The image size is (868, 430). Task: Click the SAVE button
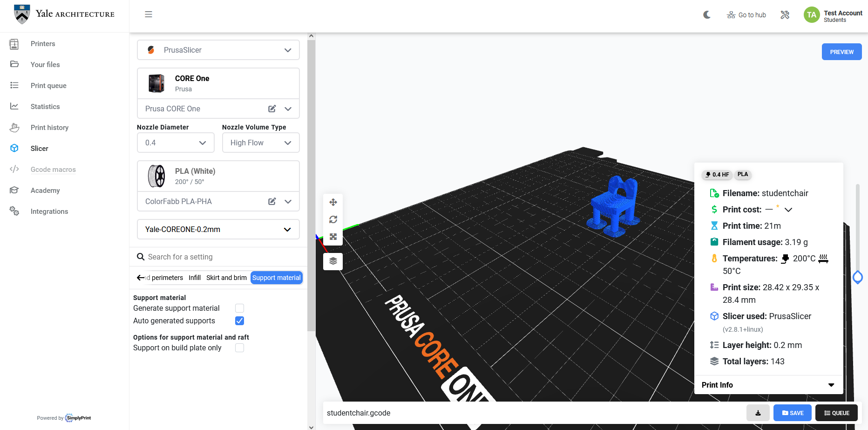793,413
